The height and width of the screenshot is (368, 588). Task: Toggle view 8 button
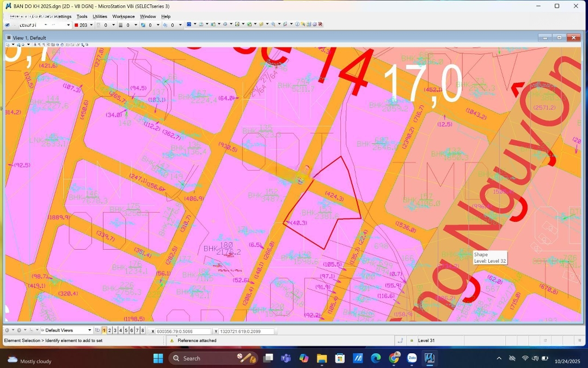pyautogui.click(x=143, y=330)
